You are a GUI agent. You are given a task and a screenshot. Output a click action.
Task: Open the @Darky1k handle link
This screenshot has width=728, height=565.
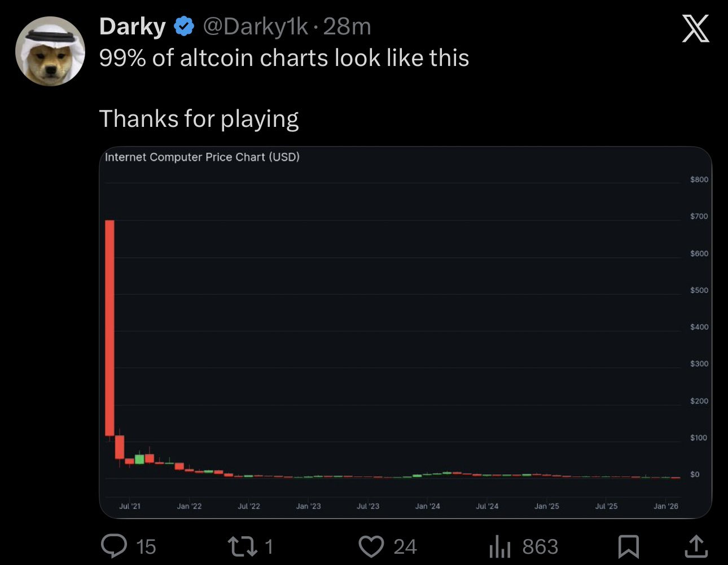256,27
